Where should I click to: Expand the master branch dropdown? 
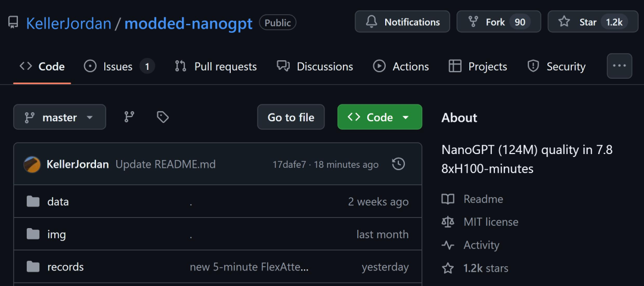[60, 117]
